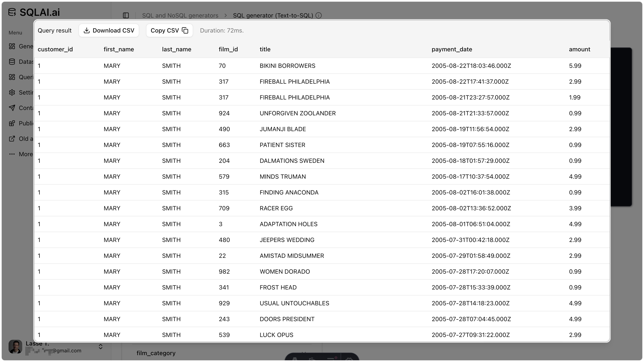Click the copy icon inside Copy CSV
644x362 pixels.
[x=185, y=30]
